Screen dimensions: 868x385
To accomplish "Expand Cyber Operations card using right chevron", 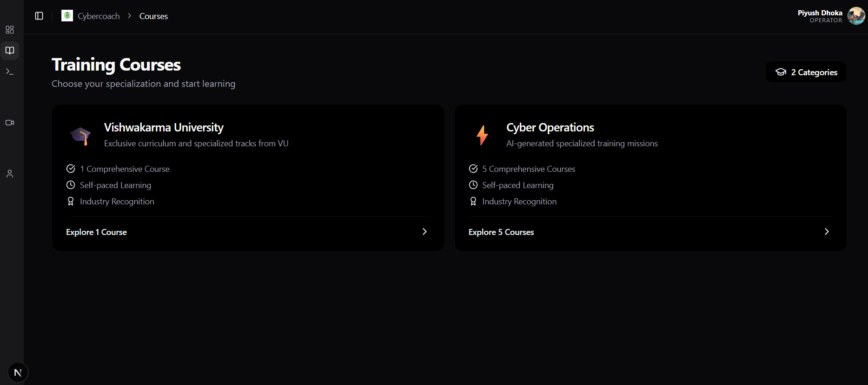I will (826, 232).
